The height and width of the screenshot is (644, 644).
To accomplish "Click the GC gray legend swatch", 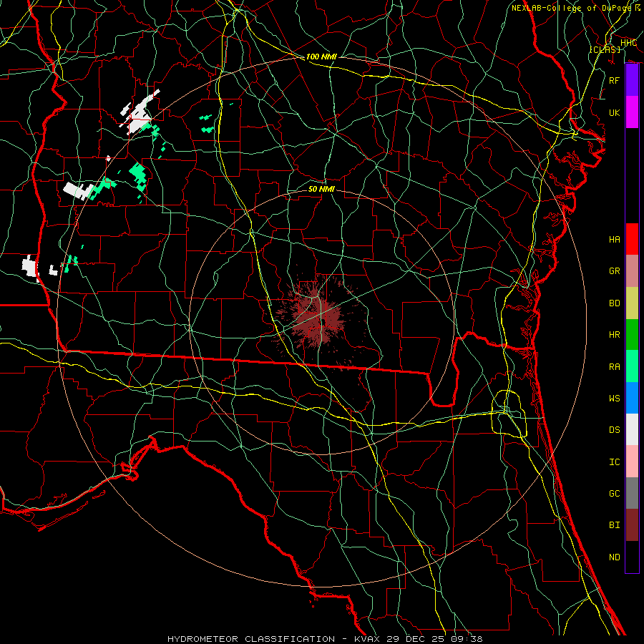I will (x=632, y=493).
